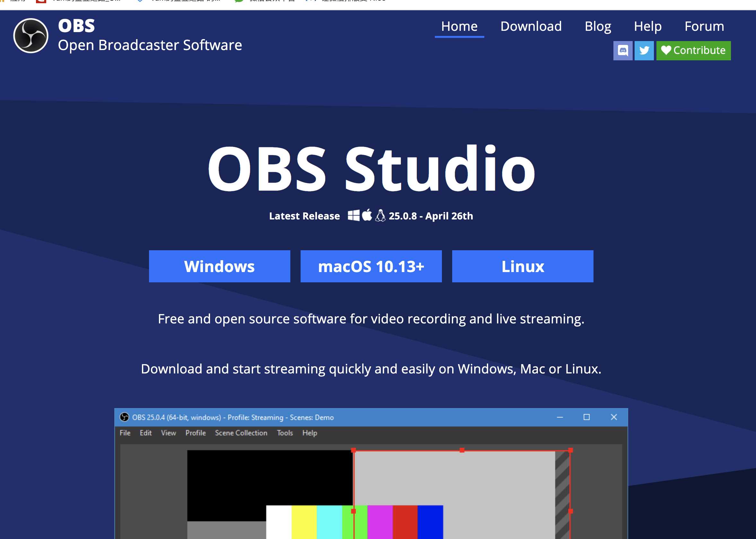Image resolution: width=756 pixels, height=539 pixels.
Task: Click the OBS logo icon top left
Action: [31, 36]
